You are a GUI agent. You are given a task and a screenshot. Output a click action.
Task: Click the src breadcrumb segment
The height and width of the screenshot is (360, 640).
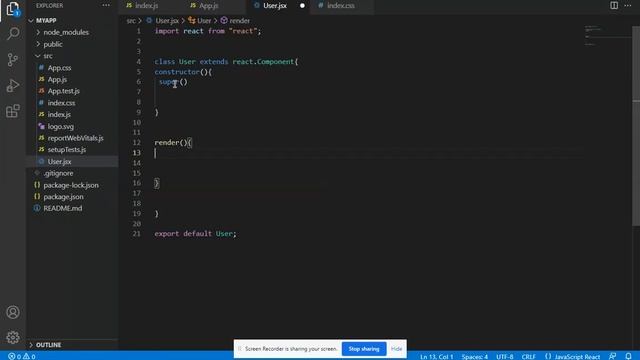[x=131, y=20]
